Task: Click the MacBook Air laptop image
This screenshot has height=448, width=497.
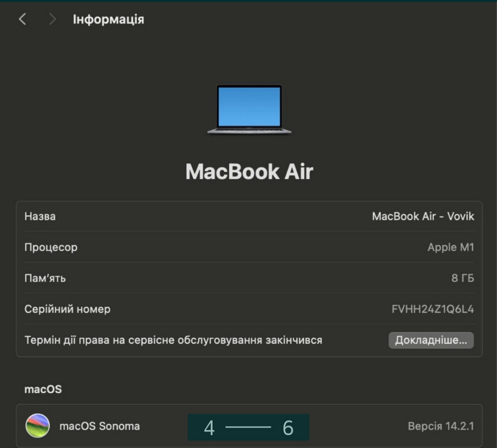Action: [248, 109]
